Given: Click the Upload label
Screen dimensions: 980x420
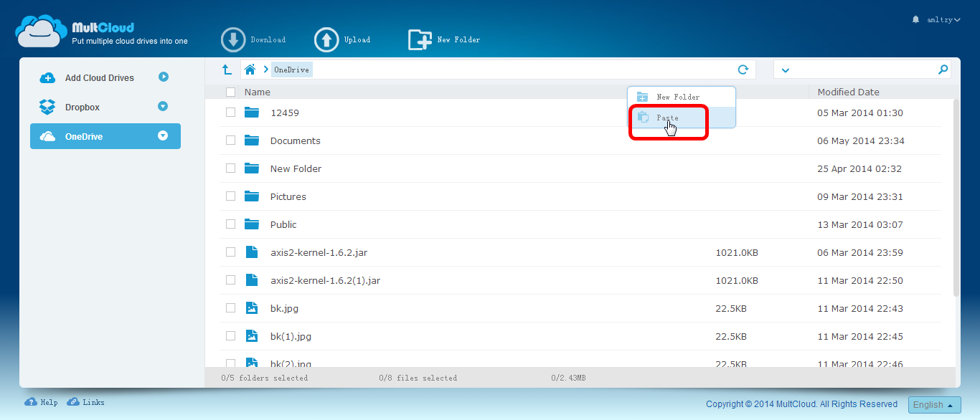Looking at the screenshot, I should click(x=357, y=40).
